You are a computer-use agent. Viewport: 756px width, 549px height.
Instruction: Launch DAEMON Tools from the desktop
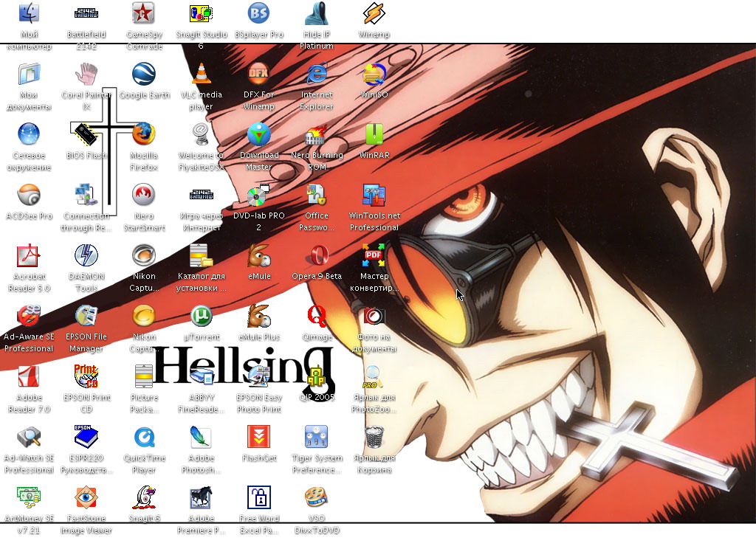pos(86,255)
